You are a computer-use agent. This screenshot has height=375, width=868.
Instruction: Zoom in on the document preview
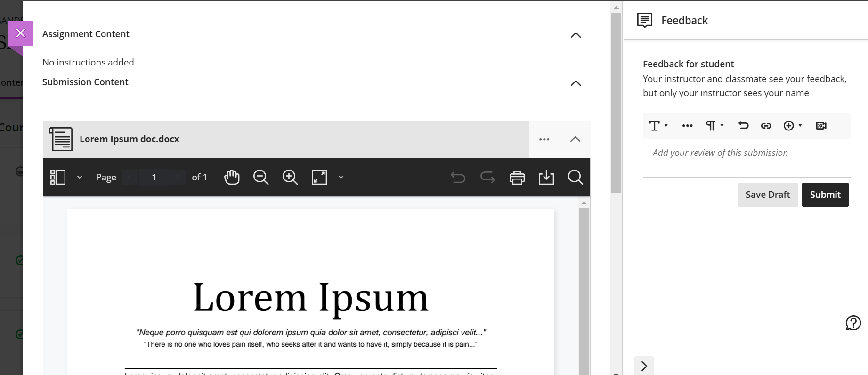pyautogui.click(x=290, y=177)
